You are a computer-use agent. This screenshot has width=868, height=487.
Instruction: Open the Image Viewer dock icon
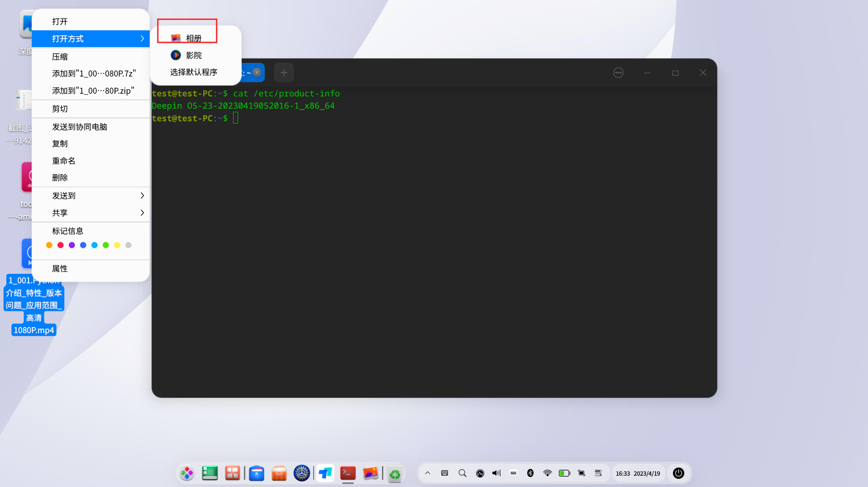371,473
